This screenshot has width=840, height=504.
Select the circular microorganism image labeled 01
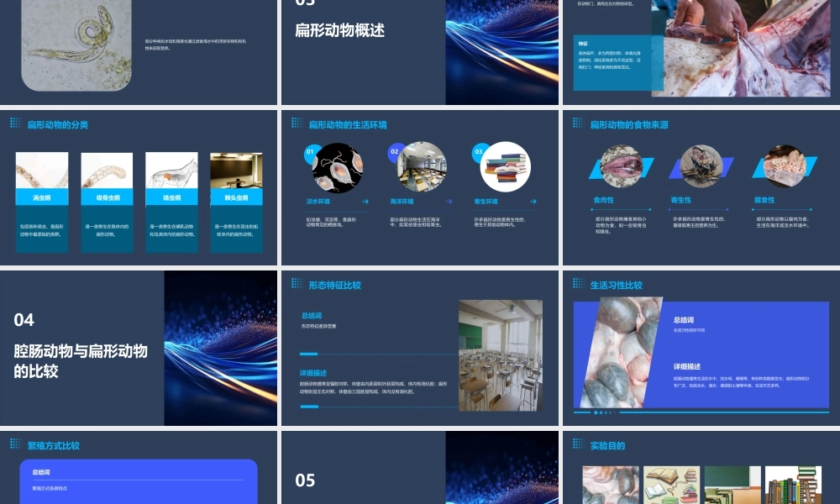tap(338, 168)
